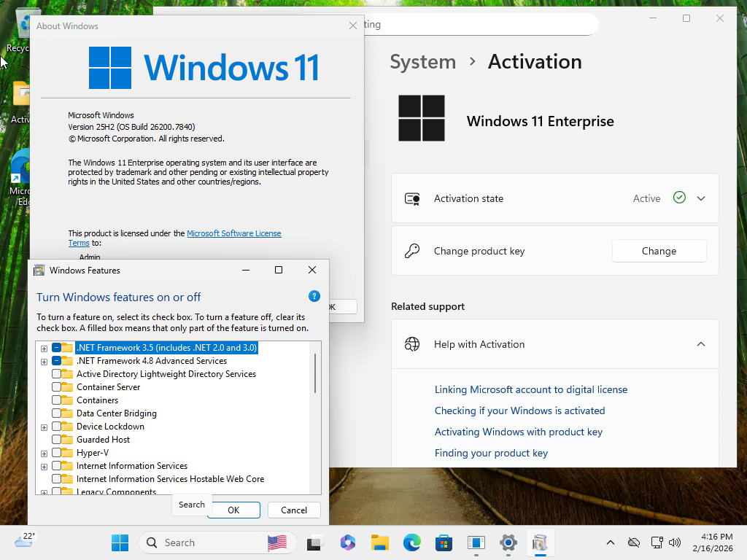
Task: Click the Windows Features list scrollbar
Action: pos(315,373)
